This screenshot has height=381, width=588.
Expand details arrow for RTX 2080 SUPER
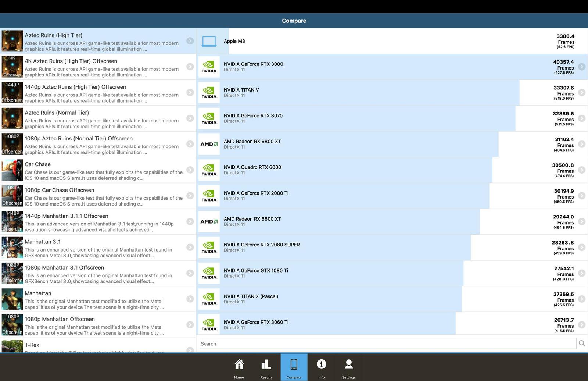pyautogui.click(x=582, y=247)
